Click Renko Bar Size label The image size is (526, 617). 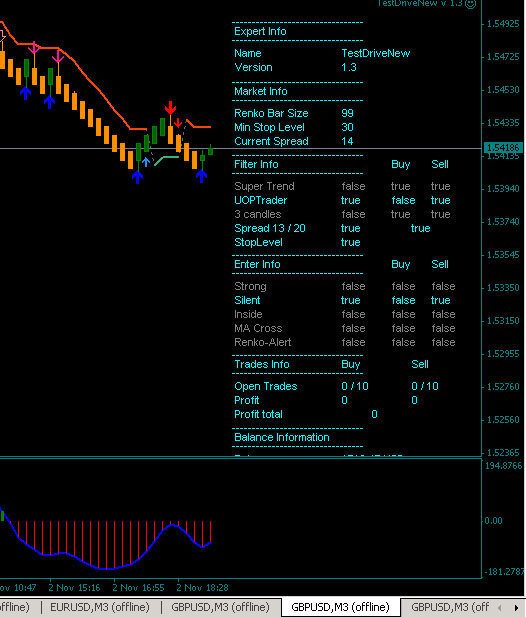(271, 113)
